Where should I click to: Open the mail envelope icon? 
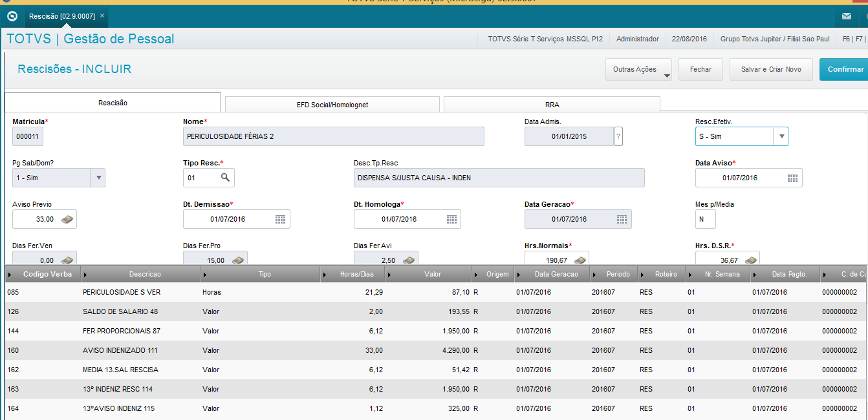coord(846,16)
